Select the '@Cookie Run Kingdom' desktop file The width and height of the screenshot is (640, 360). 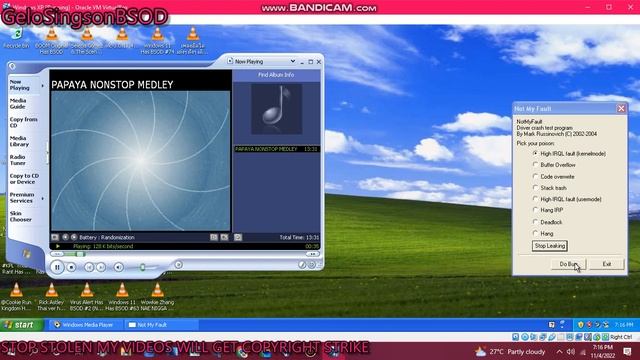(16, 296)
